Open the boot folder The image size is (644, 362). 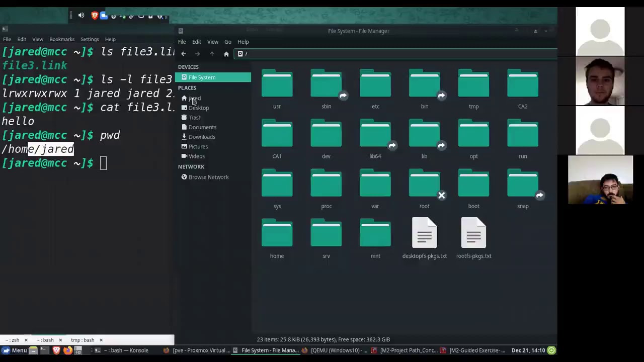pyautogui.click(x=473, y=189)
